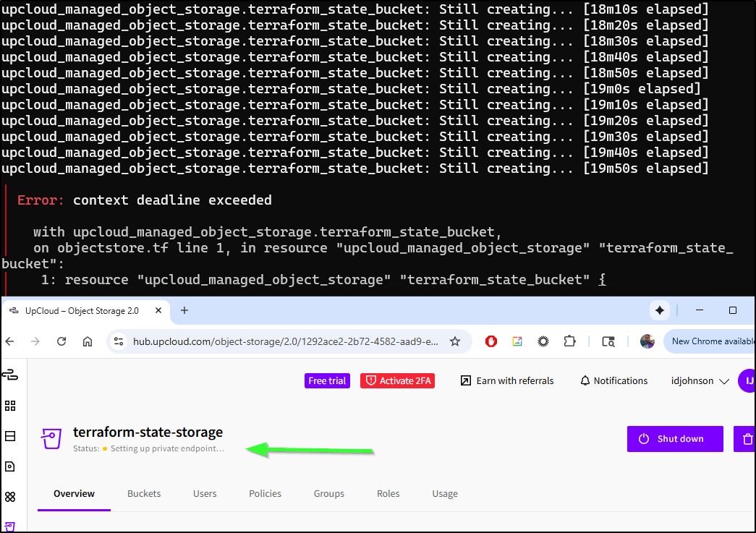Open the red ad blocker extension
Image resolution: width=756 pixels, height=533 pixels.
(491, 341)
